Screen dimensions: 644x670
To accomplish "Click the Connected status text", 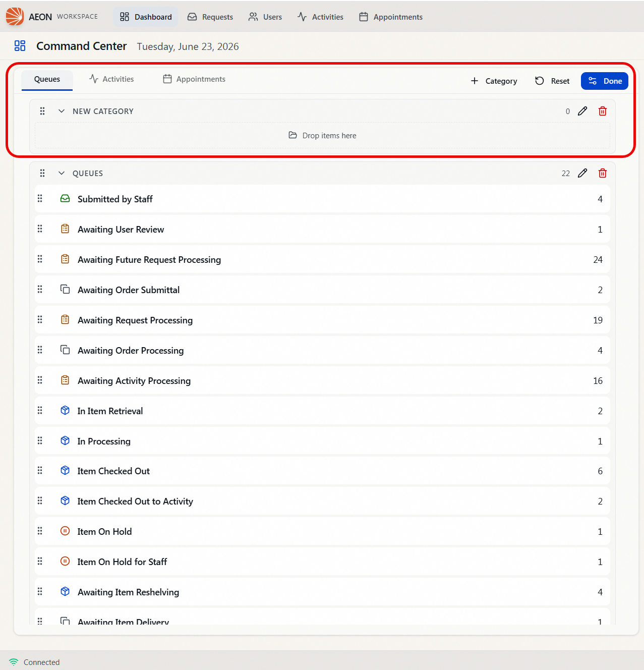I will 41,662.
